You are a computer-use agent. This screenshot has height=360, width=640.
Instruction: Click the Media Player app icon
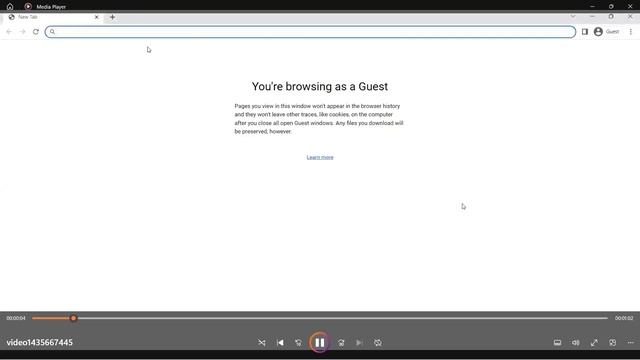(x=28, y=7)
